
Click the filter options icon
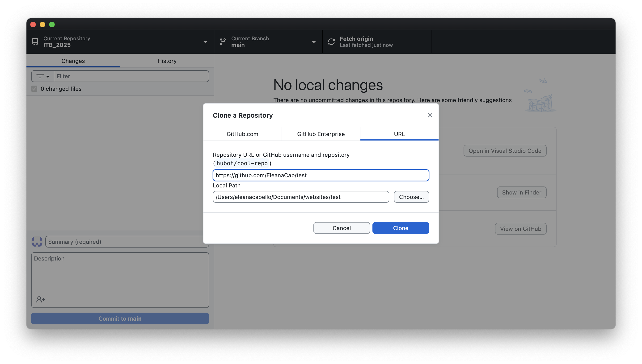tap(40, 76)
